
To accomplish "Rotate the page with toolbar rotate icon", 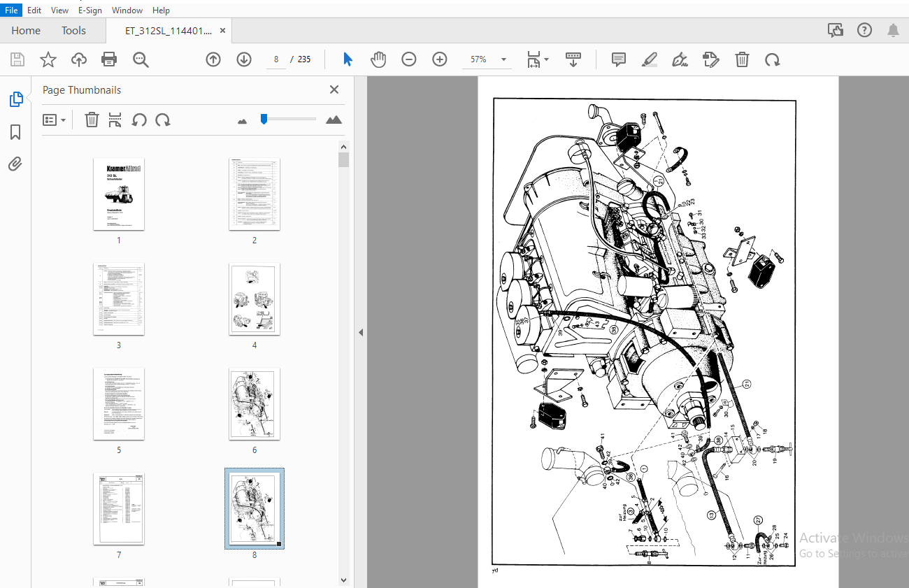I will pyautogui.click(x=772, y=59).
